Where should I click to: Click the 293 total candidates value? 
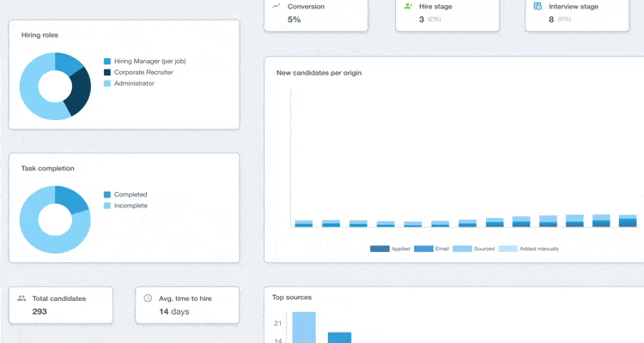point(39,311)
